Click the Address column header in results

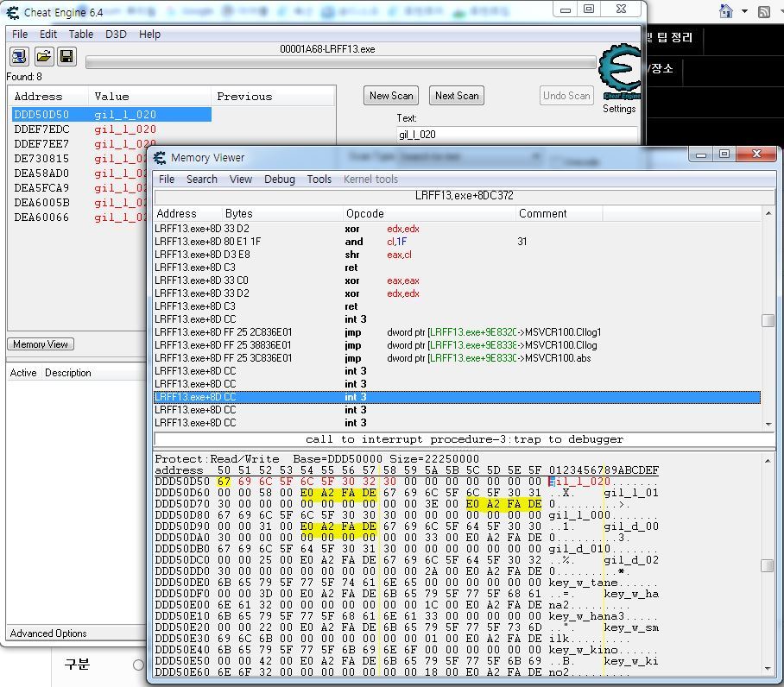[x=48, y=97]
